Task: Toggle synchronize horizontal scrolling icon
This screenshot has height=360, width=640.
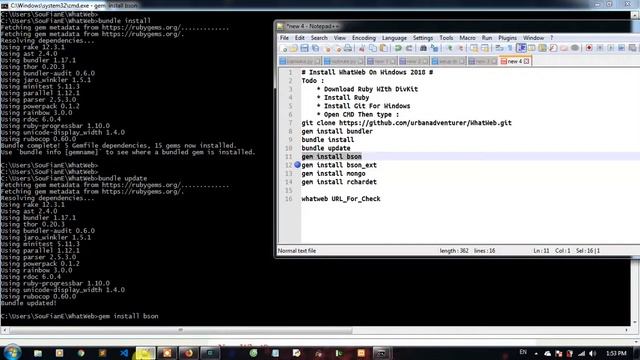Action: tap(485, 49)
